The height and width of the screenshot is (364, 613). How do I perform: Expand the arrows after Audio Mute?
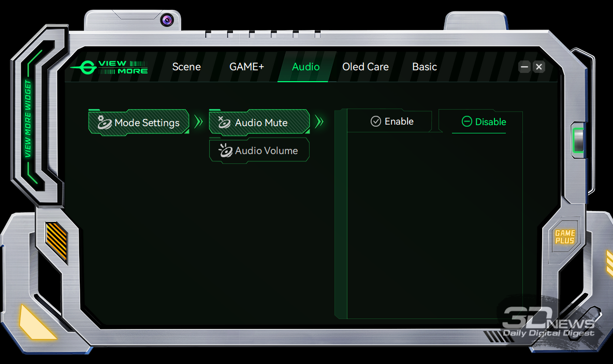coord(319,122)
